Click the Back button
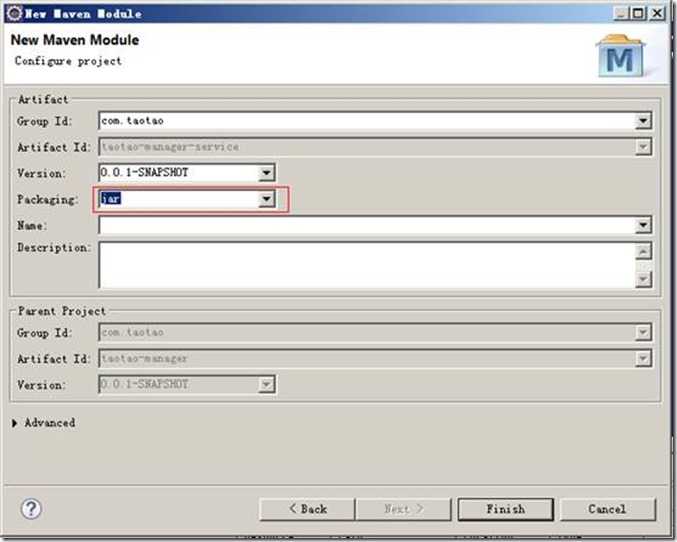 coord(307,509)
